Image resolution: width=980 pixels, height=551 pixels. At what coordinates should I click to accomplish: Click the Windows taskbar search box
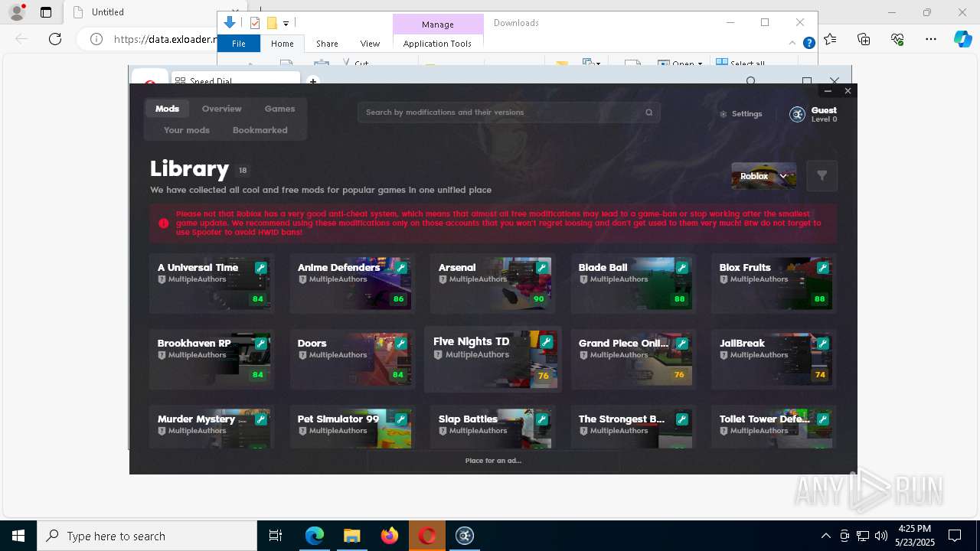(147, 536)
